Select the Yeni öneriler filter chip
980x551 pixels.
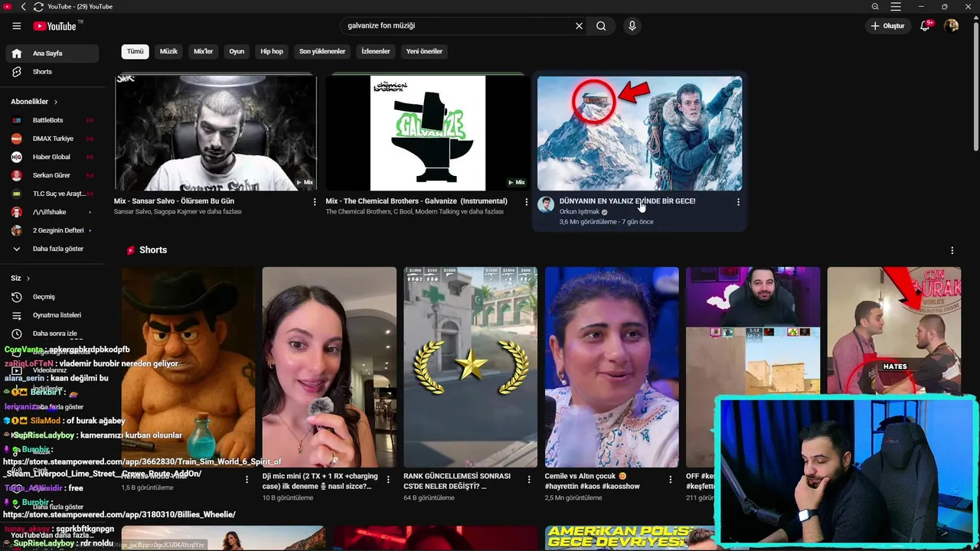coord(424,51)
